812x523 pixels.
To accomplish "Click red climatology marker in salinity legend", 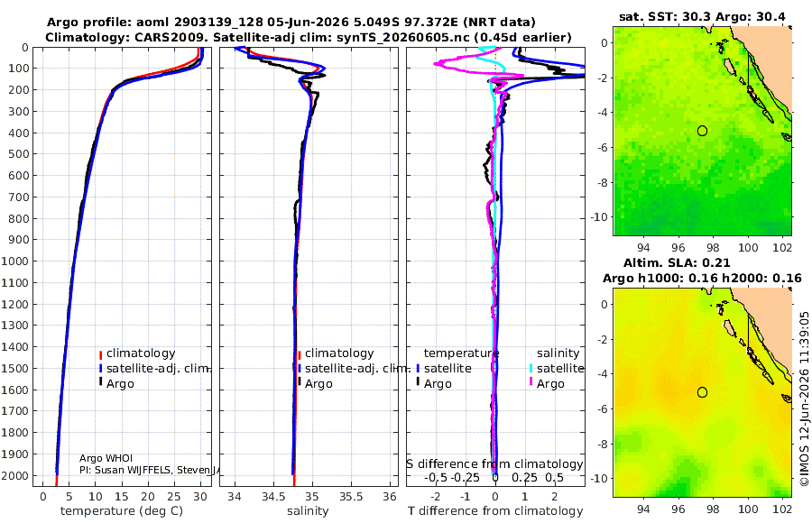I will tap(300, 354).
